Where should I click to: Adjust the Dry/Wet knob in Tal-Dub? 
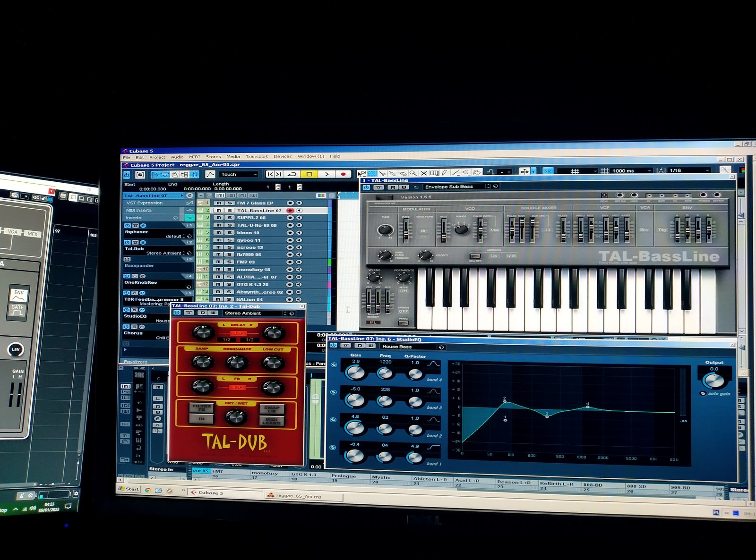pyautogui.click(x=235, y=417)
